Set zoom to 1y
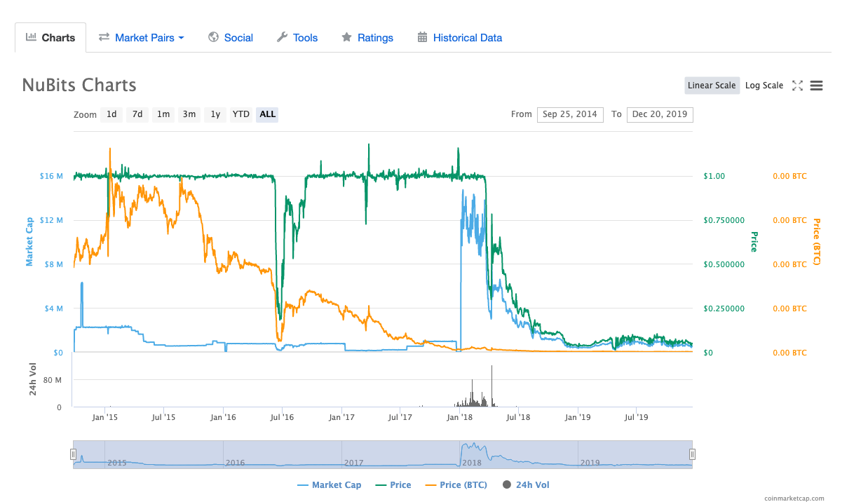This screenshot has height=502, width=868. coord(215,114)
